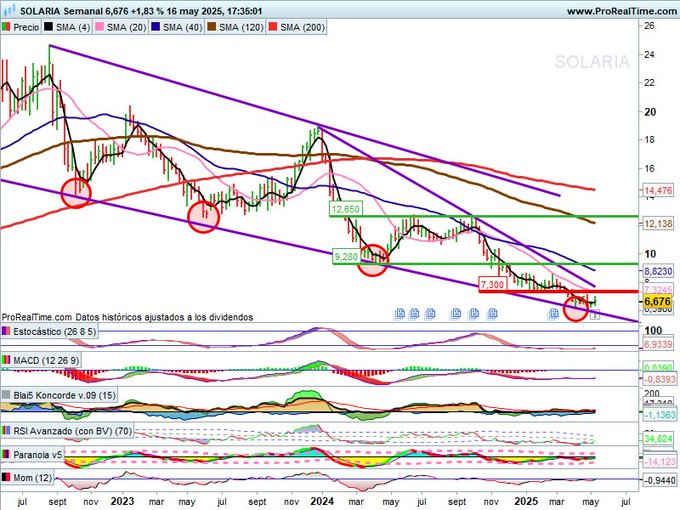Viewport: 680px width, 510px height.
Task: Click the Precio red-green legend icon
Action: (6, 27)
